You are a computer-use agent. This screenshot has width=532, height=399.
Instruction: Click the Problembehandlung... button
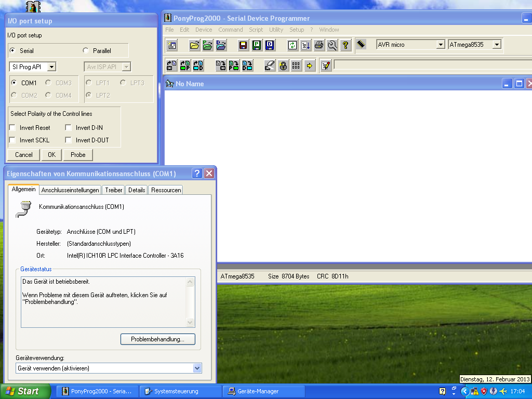pos(158,339)
